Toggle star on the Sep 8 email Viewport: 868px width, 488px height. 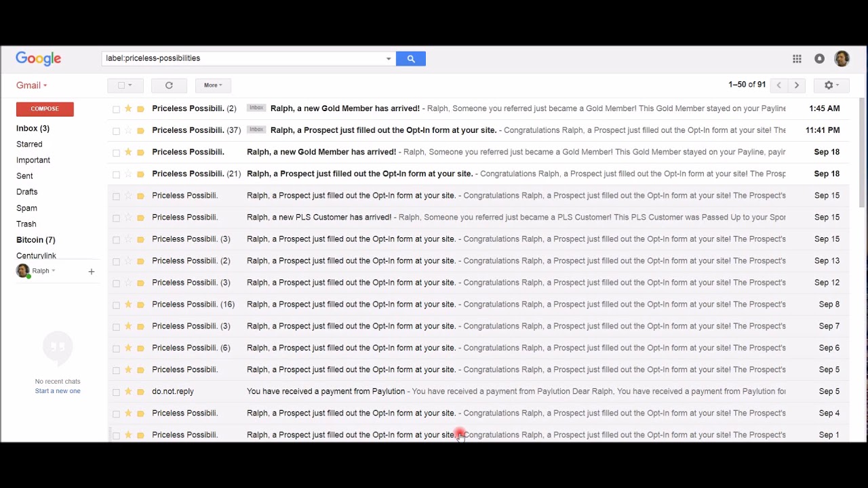point(128,304)
